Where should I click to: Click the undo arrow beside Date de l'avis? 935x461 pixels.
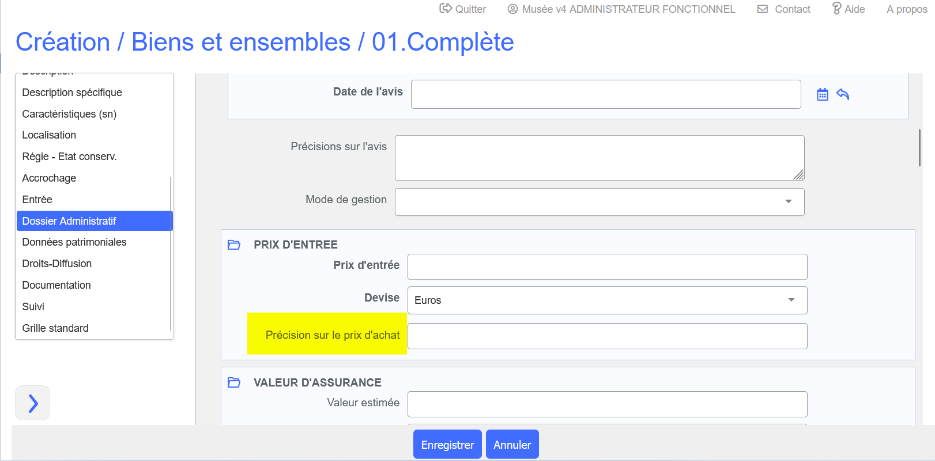tap(843, 95)
